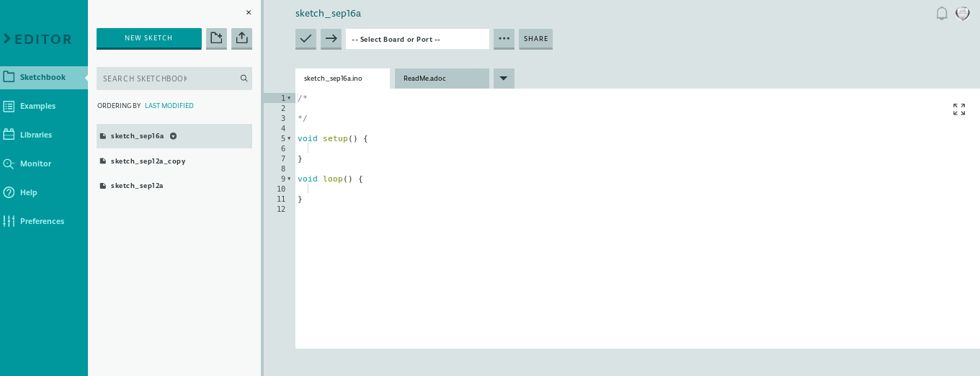Expand the tabs dropdown arrow
980x376 pixels.
pos(504,79)
